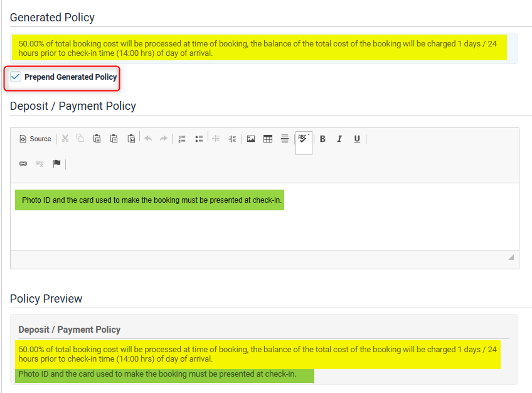Click the Undo arrow icon
Screen dimensions: 532x393
[148, 139]
